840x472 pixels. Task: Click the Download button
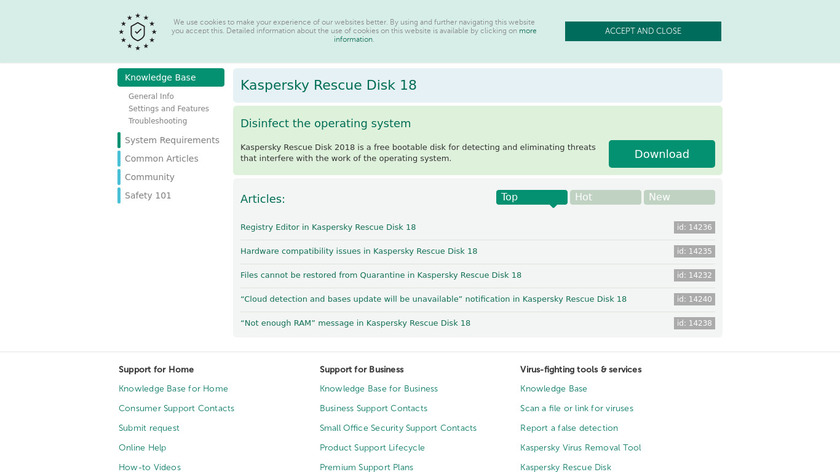pyautogui.click(x=662, y=154)
